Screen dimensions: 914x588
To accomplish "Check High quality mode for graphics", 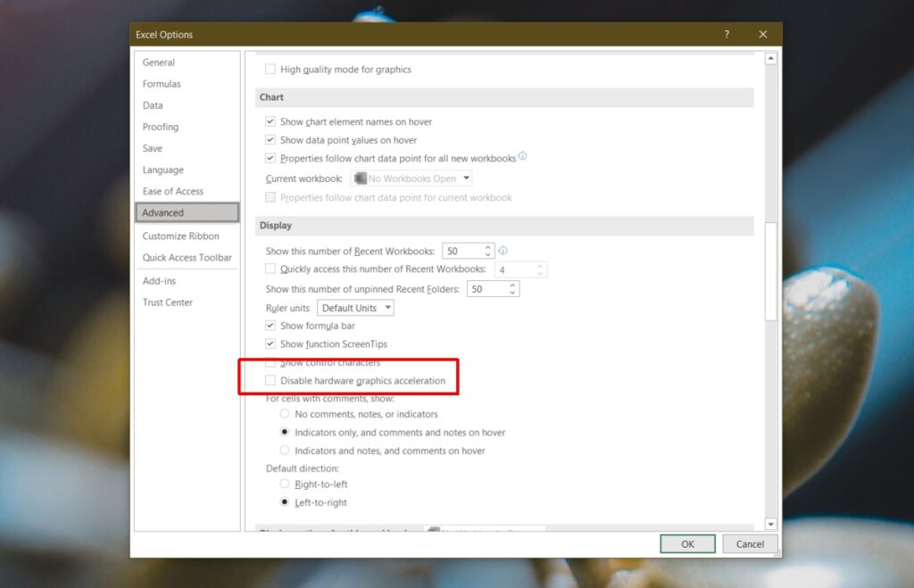I will click(x=270, y=69).
